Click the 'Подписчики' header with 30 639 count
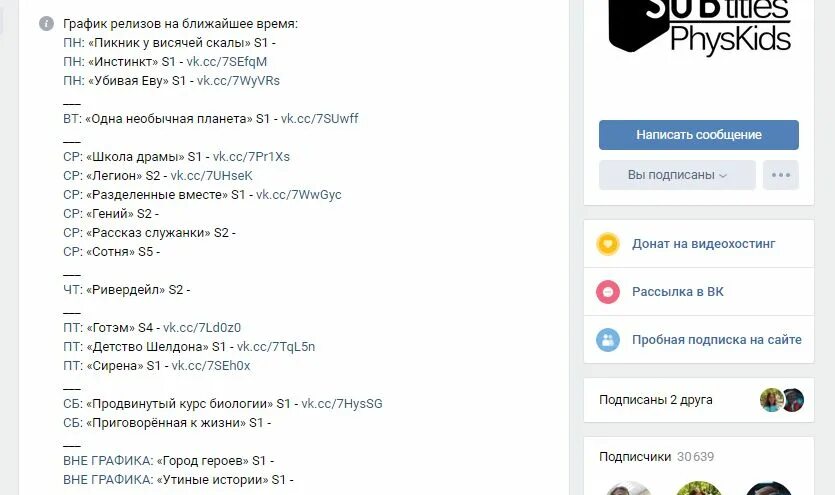This screenshot has height=495, width=835. coord(656,457)
